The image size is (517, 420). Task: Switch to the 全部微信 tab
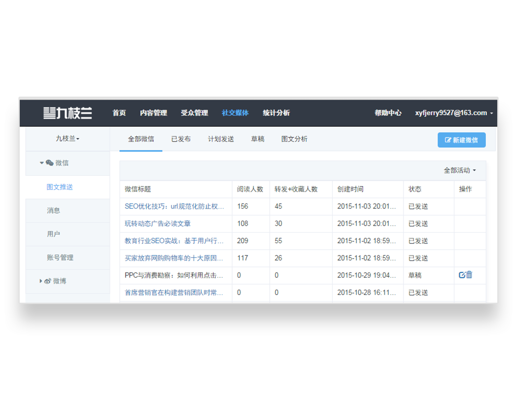click(141, 139)
